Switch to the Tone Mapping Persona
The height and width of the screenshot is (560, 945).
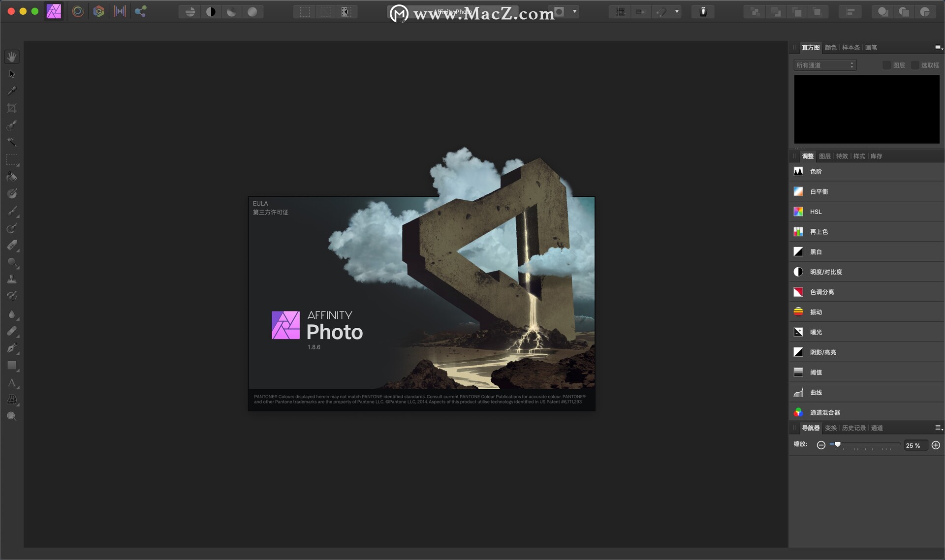coord(120,11)
